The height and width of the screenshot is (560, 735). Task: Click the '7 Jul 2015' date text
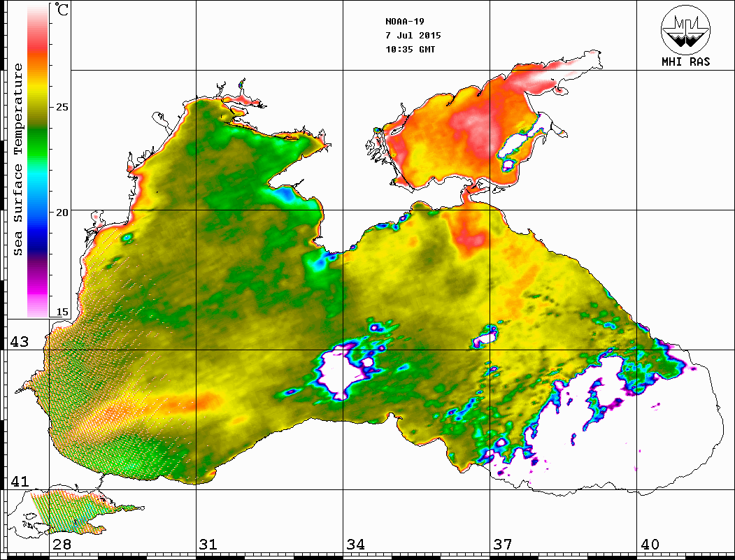(x=413, y=36)
